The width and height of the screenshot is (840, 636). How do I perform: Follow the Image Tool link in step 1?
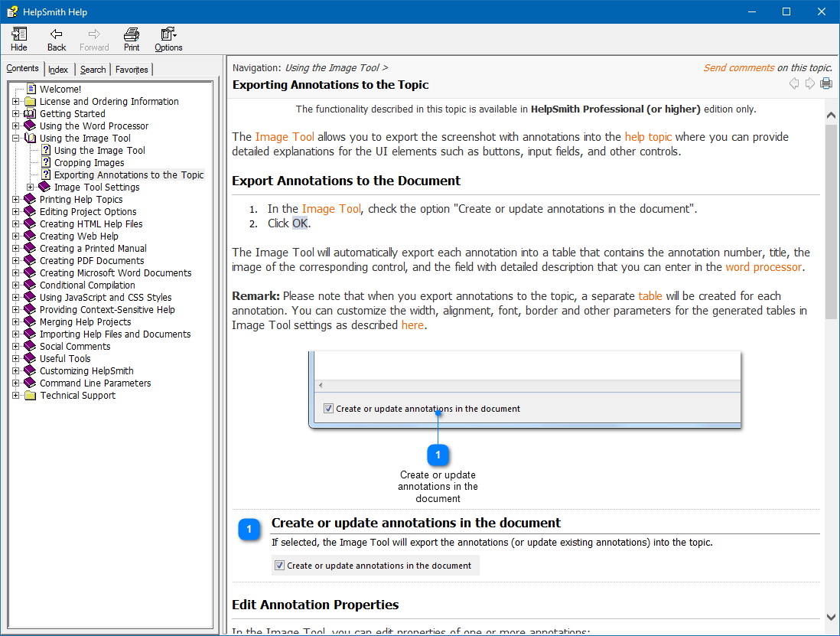click(331, 209)
